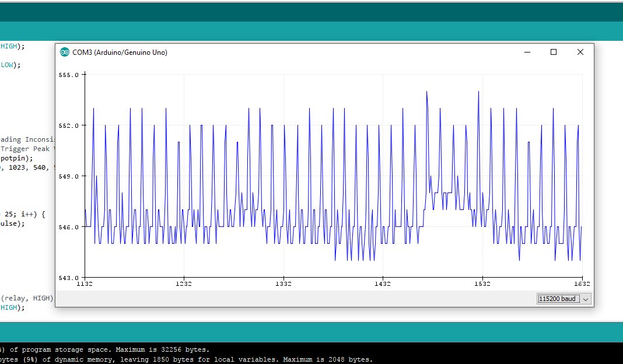The image size is (623, 364).
Task: Click the 1432 x-axis tick label
Action: (x=383, y=284)
